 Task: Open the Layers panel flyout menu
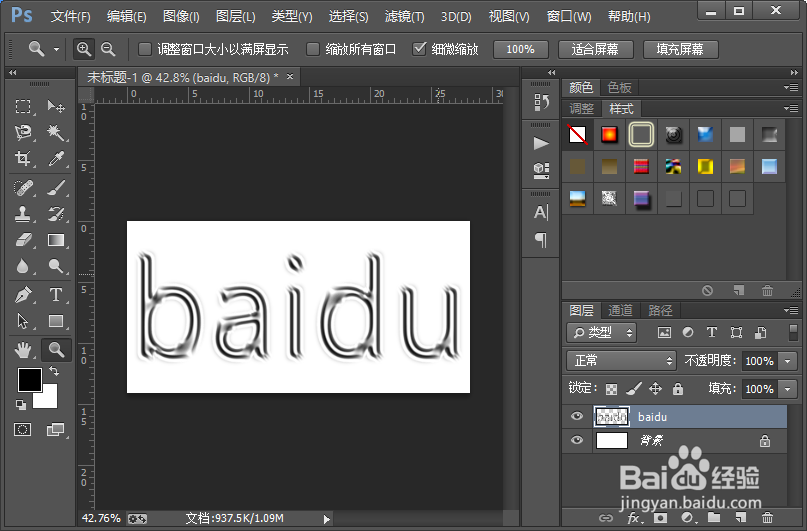pyautogui.click(x=791, y=310)
